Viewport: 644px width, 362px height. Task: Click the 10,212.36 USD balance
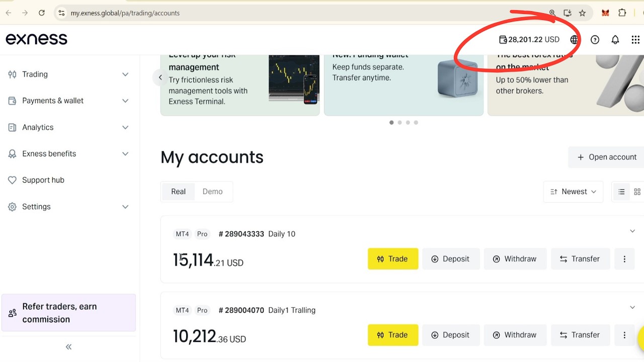(x=209, y=336)
